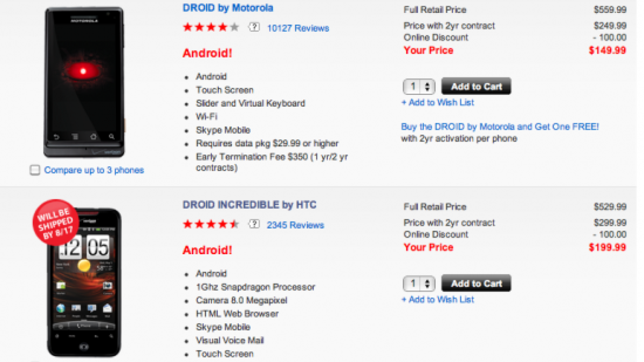Open the 10127 Reviews link
This screenshot has width=644, height=362.
(298, 28)
